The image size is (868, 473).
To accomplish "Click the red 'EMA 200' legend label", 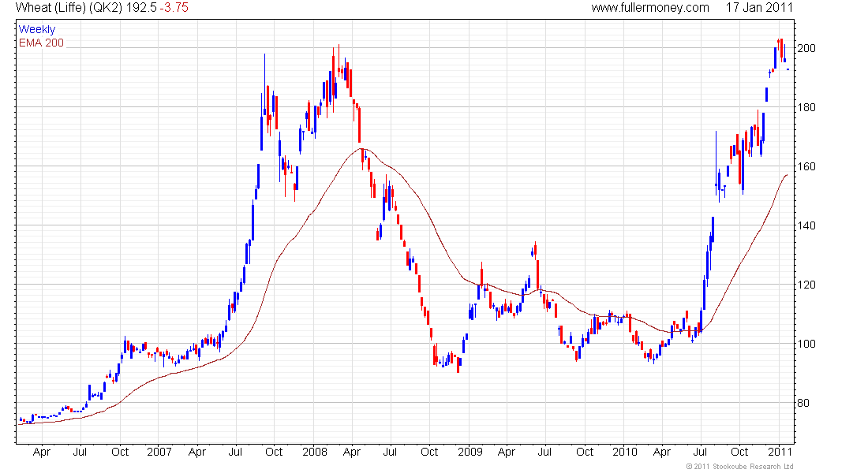I will point(42,43).
